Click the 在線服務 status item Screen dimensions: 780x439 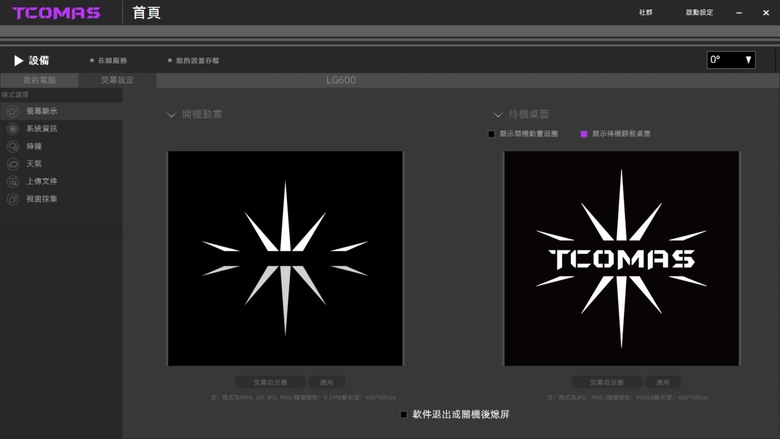(108, 61)
